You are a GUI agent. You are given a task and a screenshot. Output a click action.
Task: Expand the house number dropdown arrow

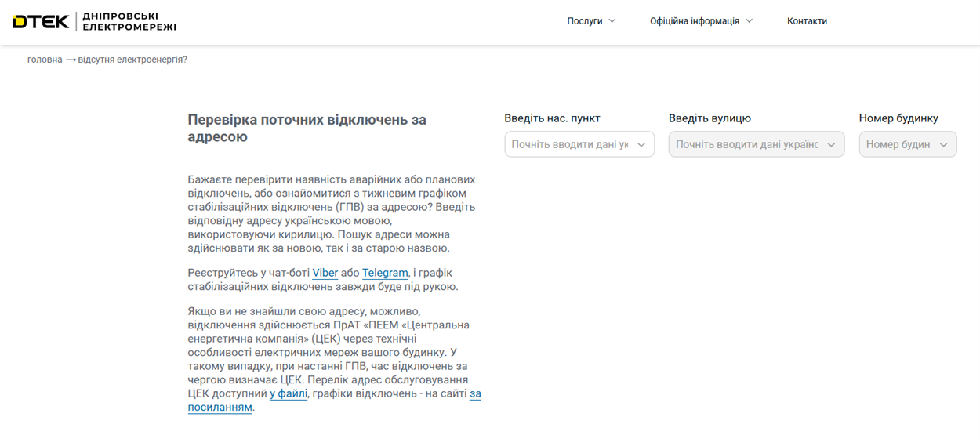point(943,144)
